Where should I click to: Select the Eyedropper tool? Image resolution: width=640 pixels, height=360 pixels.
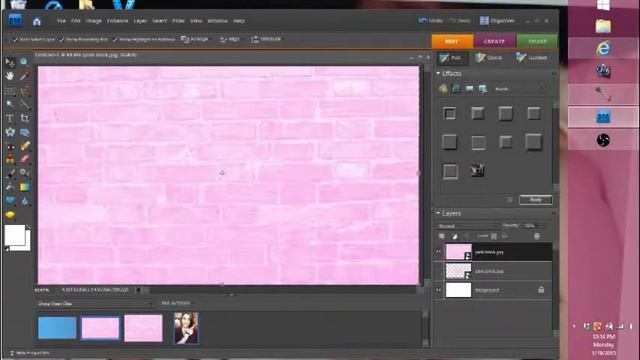24,76
